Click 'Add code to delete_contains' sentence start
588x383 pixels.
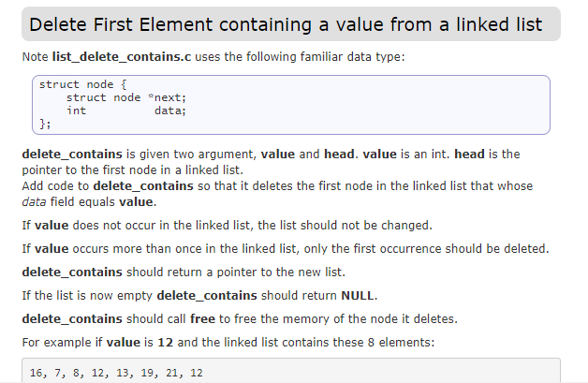[108, 186]
